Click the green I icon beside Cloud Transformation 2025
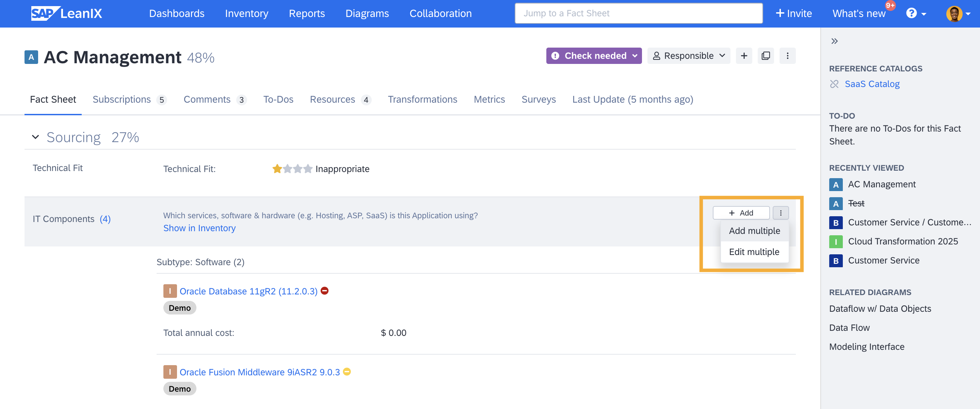 pos(836,242)
